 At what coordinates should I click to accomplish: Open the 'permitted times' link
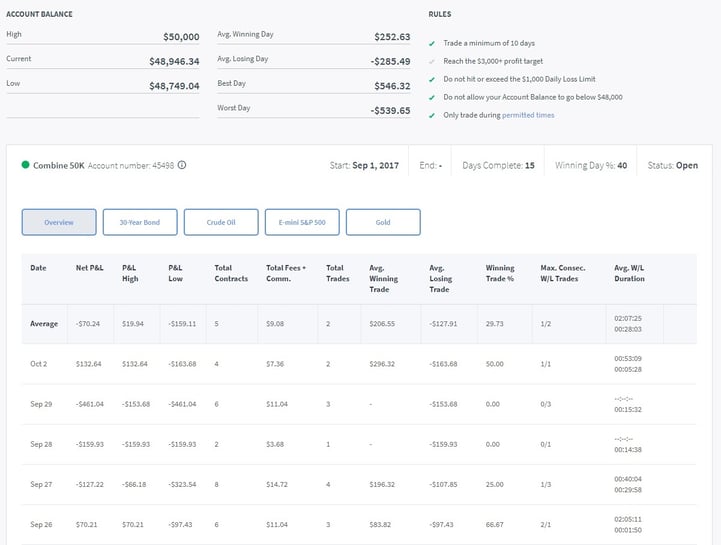click(528, 115)
